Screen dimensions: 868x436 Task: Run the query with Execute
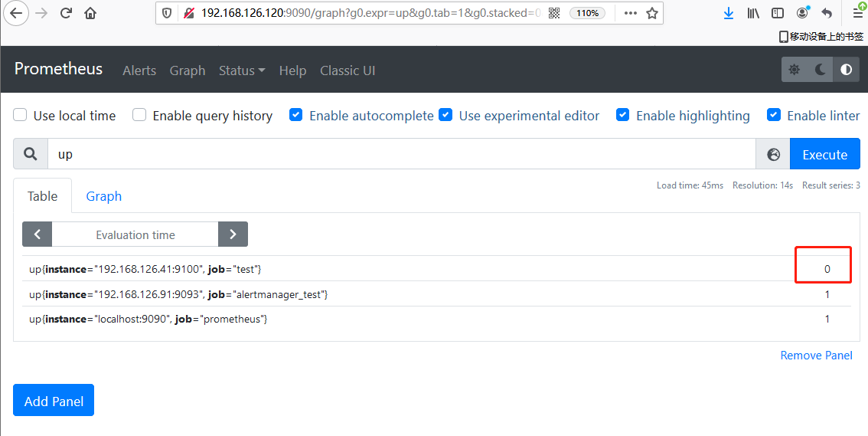tap(825, 155)
